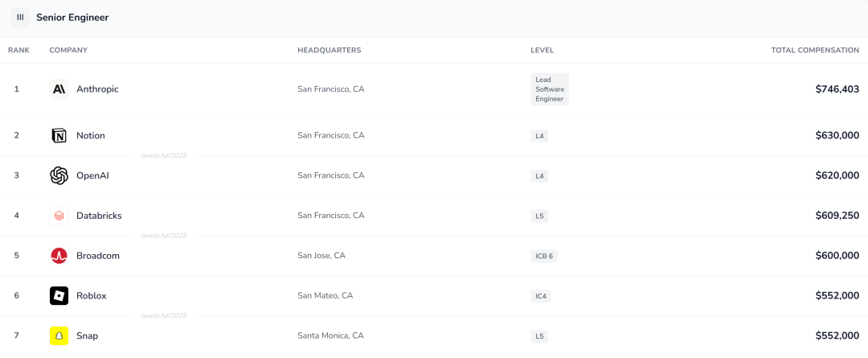This screenshot has width=868, height=358.
Task: Click the Databricks logo icon
Action: tap(59, 216)
